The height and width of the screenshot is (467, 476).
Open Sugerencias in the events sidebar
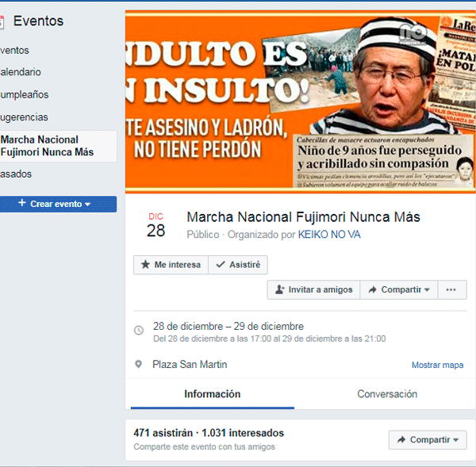pyautogui.click(x=24, y=117)
